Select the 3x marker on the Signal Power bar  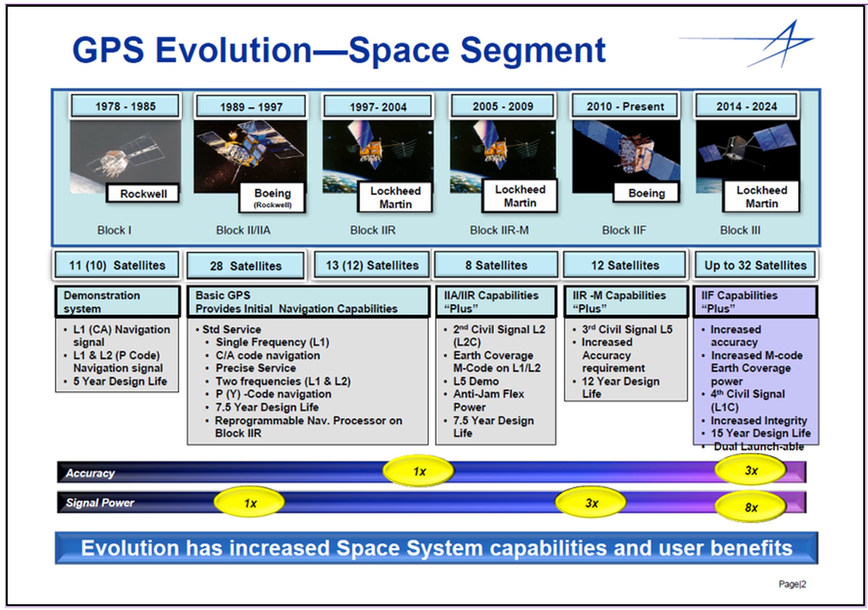coord(591,503)
